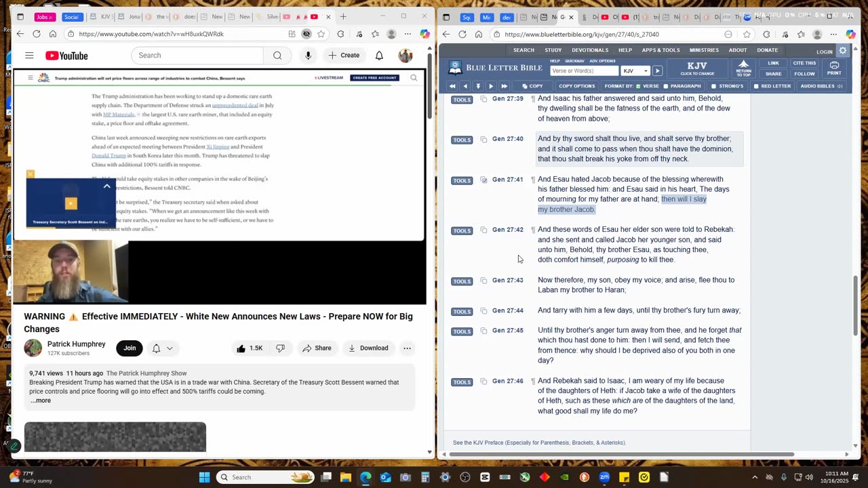Click the Copy Options button
Viewport: 868px width, 488px height.
[576, 86]
